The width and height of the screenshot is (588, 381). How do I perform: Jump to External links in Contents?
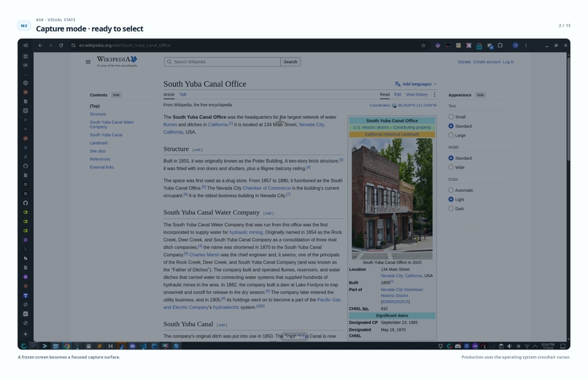click(101, 167)
